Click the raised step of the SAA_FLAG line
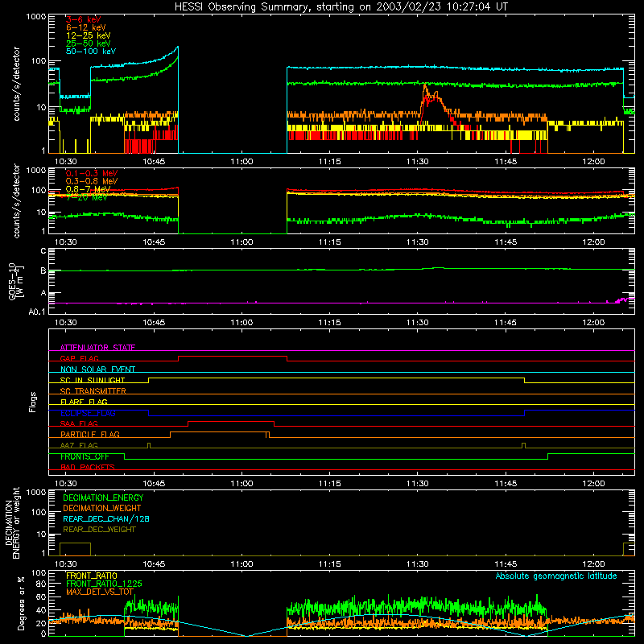The height and width of the screenshot is (644, 644). pos(231,421)
